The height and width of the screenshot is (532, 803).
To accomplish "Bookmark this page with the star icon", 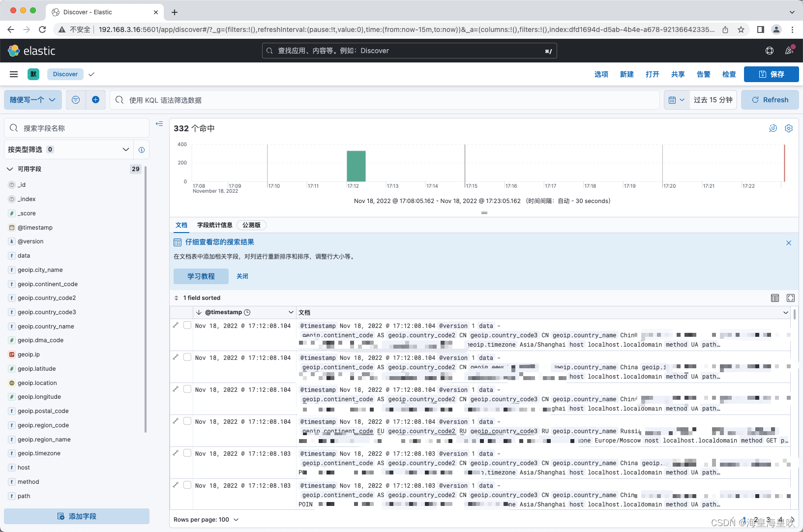I will (741, 30).
